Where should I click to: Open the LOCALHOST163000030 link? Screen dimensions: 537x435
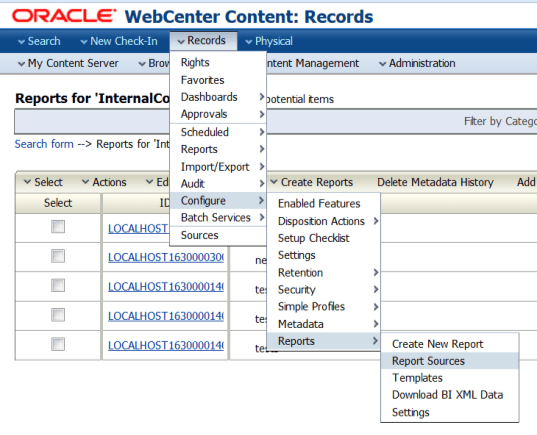[166, 258]
